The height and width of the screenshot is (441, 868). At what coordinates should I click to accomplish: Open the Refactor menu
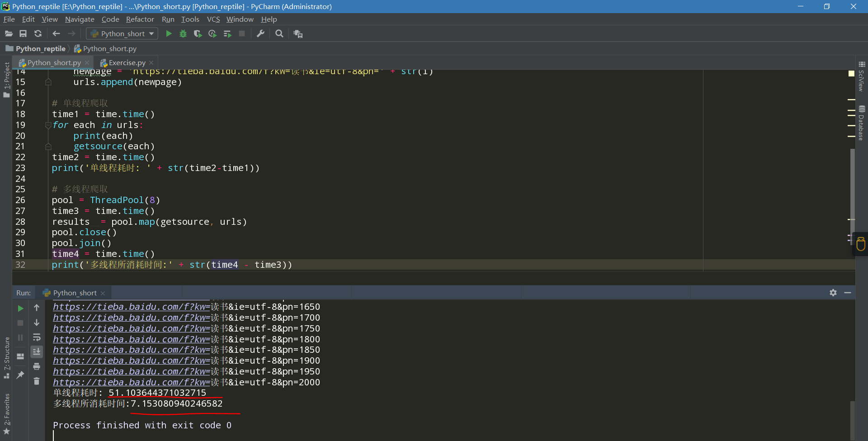point(140,19)
